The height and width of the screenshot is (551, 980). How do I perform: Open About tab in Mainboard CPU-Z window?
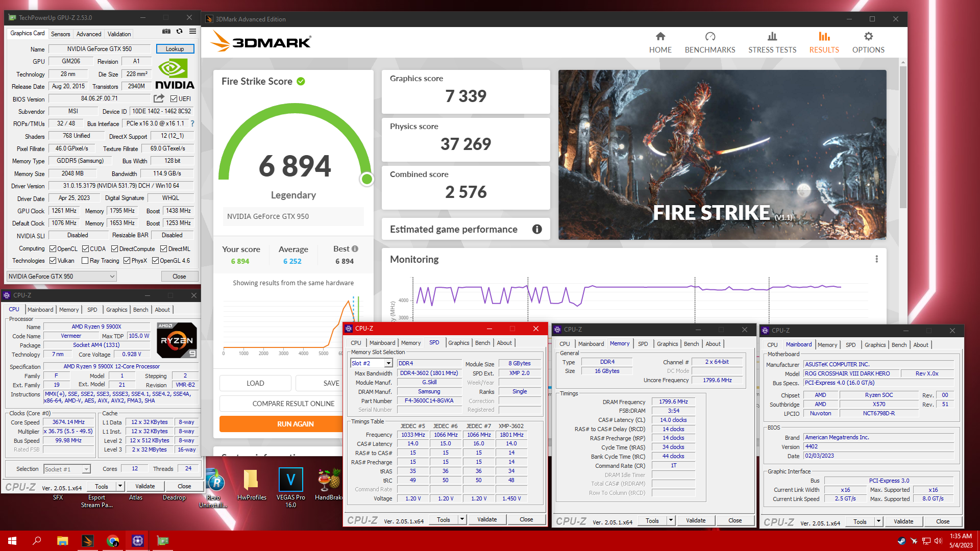(x=921, y=345)
